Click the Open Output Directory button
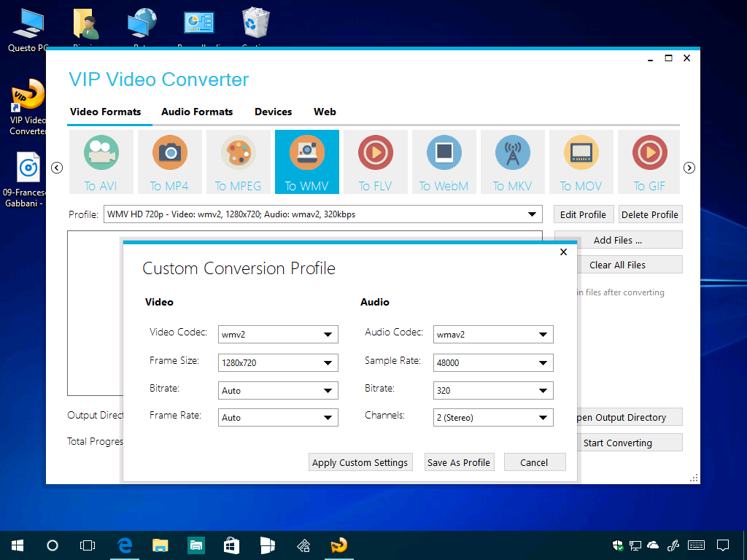Viewport: 747px width, 560px height. (x=629, y=417)
